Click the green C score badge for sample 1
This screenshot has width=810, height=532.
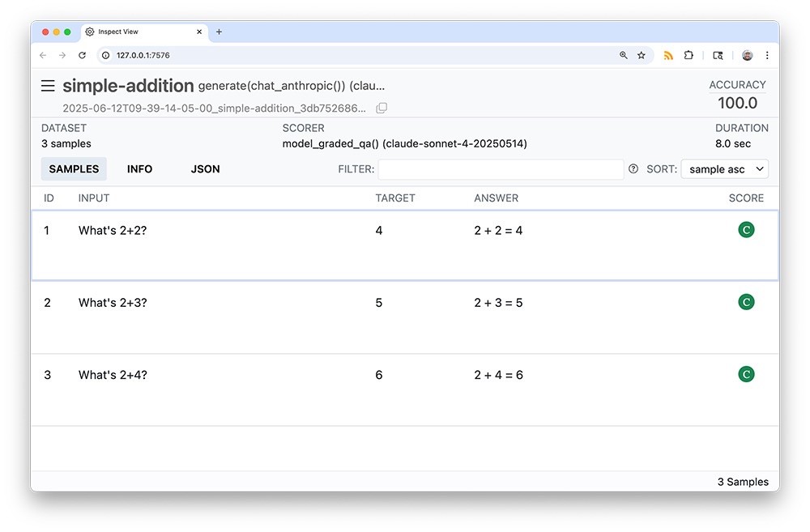click(746, 230)
